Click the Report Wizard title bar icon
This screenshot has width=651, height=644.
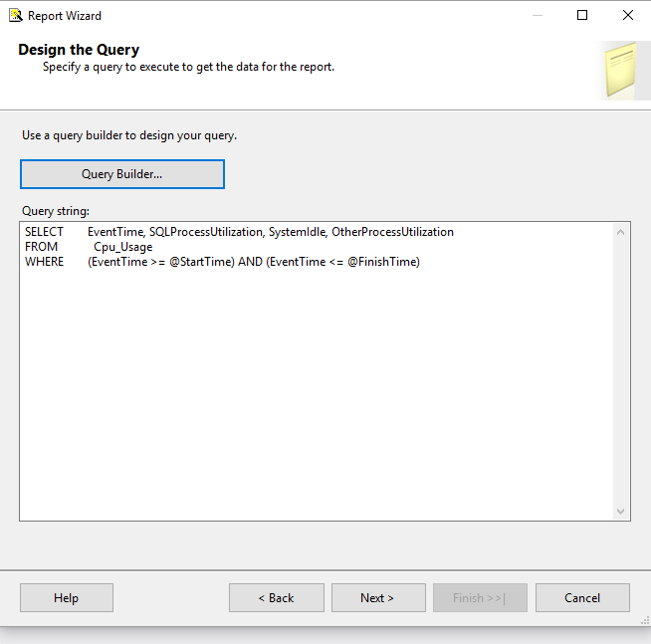pos(16,15)
